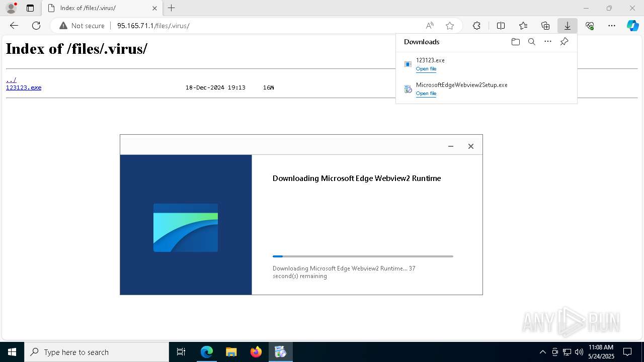
Task: Open Task View on the taskbar
Action: [181, 352]
